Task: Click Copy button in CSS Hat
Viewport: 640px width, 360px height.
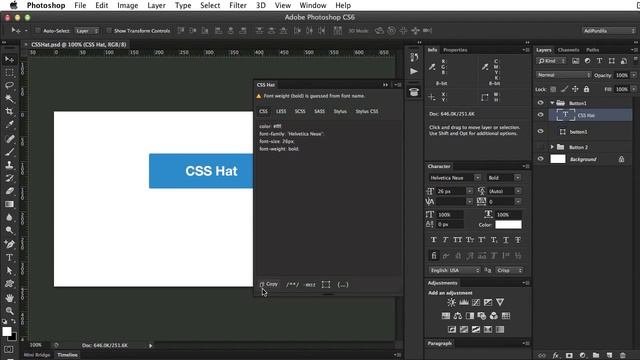Action: pos(269,284)
